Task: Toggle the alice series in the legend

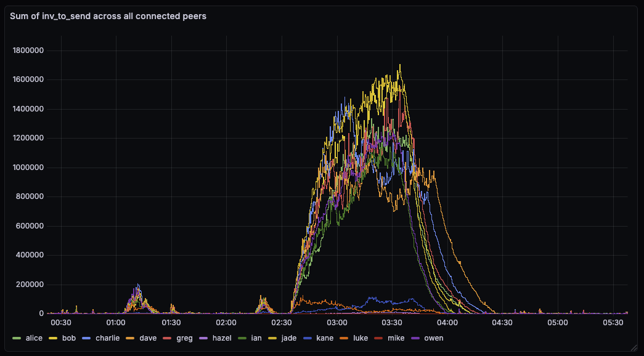Action: (x=34, y=338)
